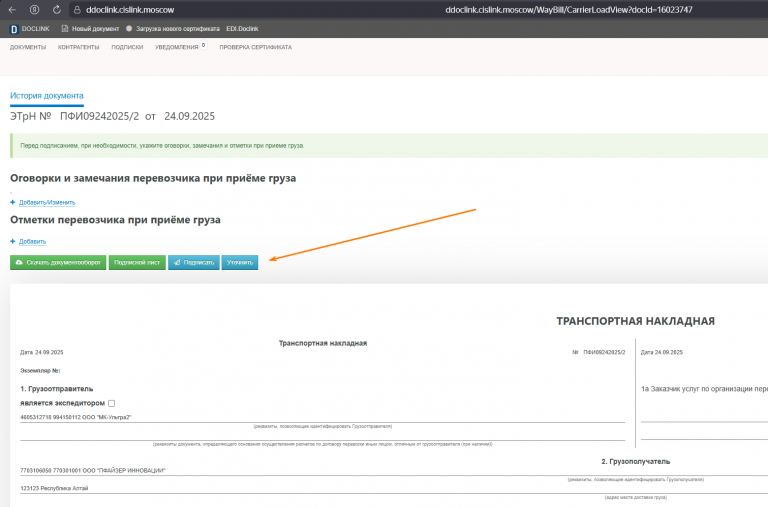
Task: Click the waybill number ПФИ09242025/2 in form
Action: pos(604,352)
